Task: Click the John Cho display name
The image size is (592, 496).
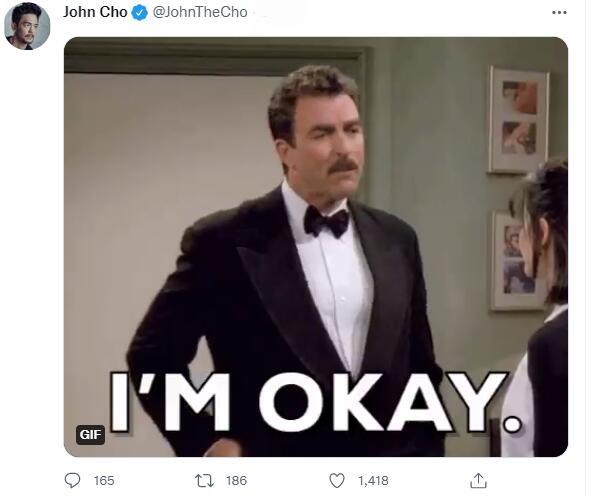Action: 95,12
